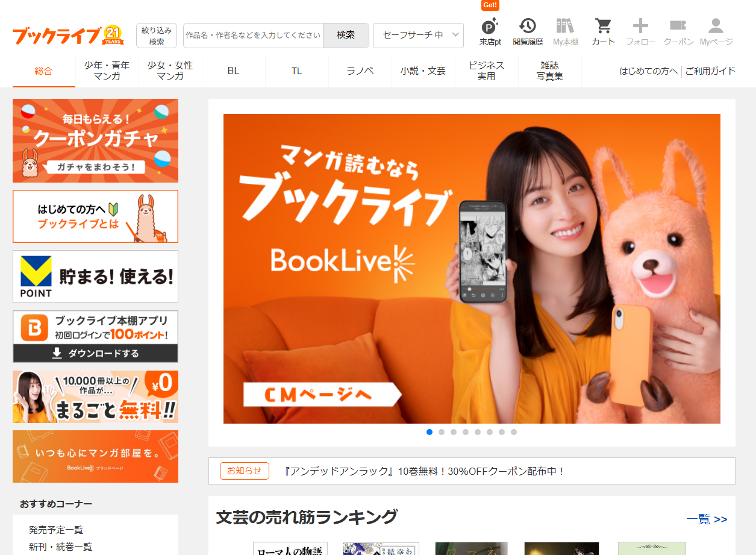The height and width of the screenshot is (555, 756).
Task: Select the 少女・女性マンガ tab
Action: pos(170,71)
